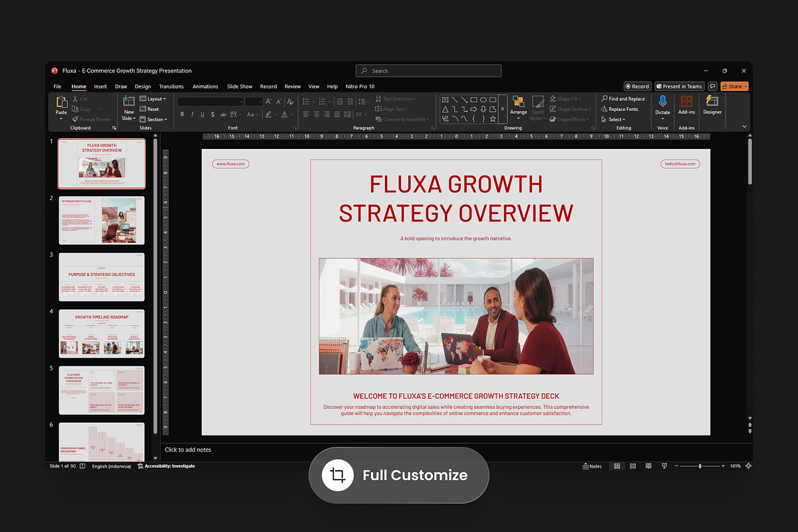Viewport: 798px width, 532px height.
Task: Click the Record button at top right
Action: coord(638,86)
